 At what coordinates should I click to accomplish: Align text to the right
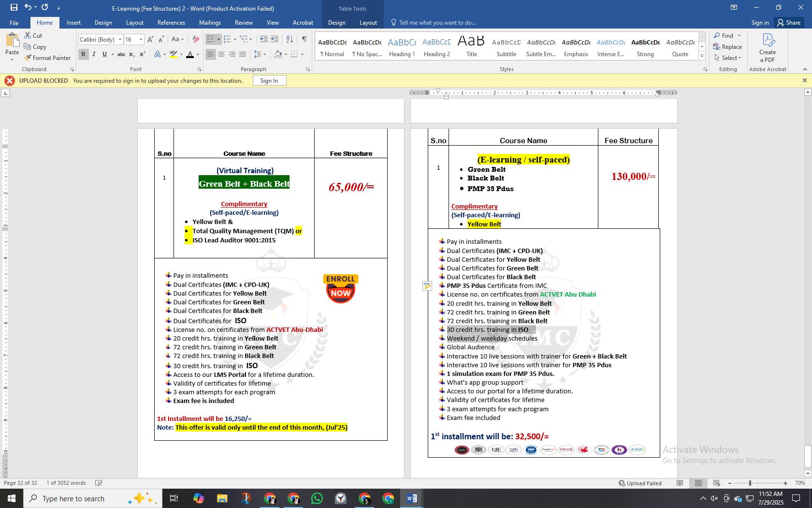(232, 54)
